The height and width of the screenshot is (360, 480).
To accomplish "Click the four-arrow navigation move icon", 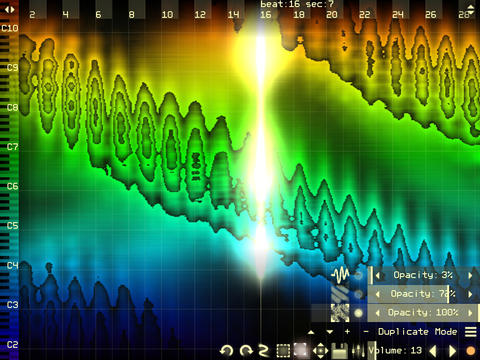I will tap(321, 351).
